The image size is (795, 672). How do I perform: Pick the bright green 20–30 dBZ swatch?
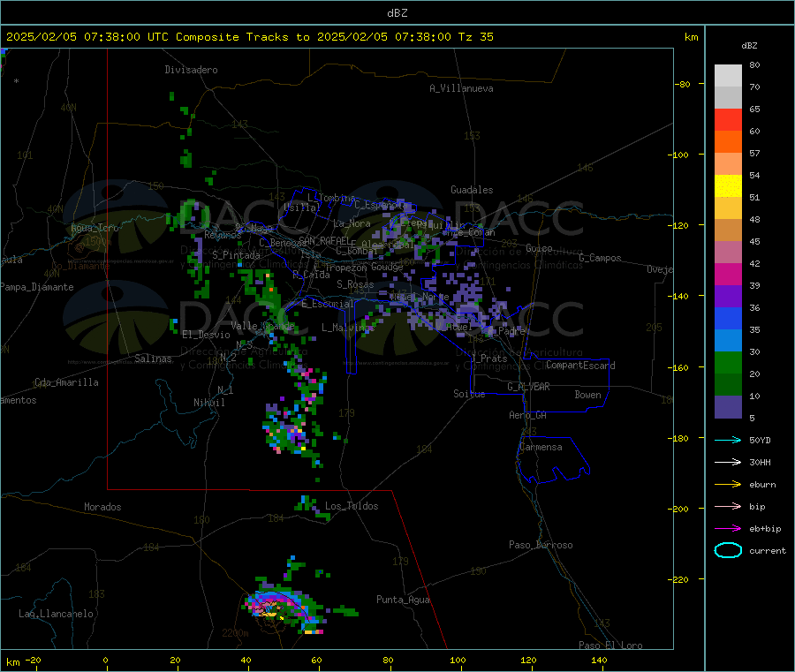pos(728,362)
